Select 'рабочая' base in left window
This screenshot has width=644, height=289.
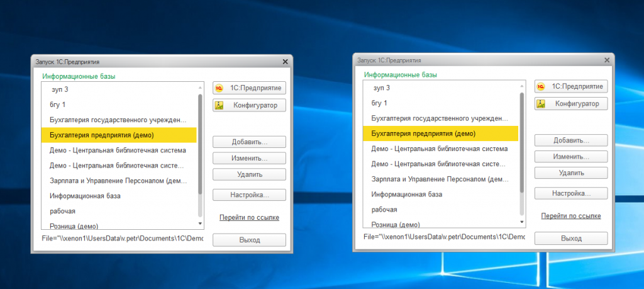click(119, 211)
